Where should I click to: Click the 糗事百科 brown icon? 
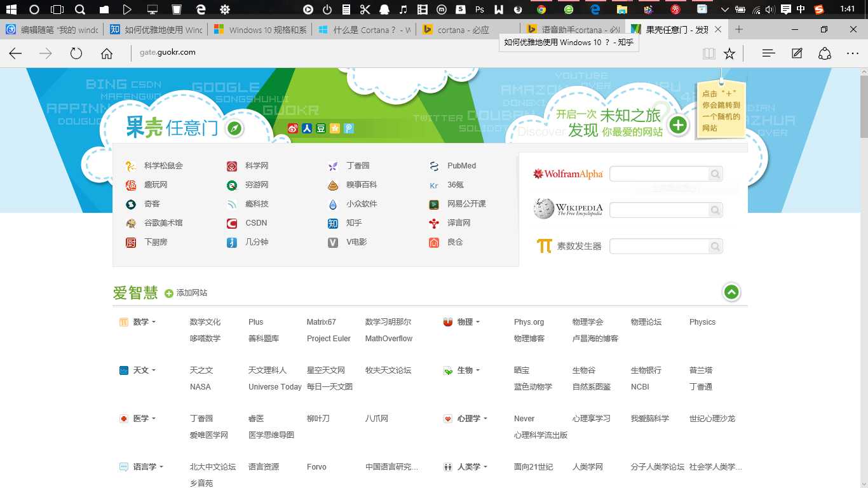tap(333, 185)
